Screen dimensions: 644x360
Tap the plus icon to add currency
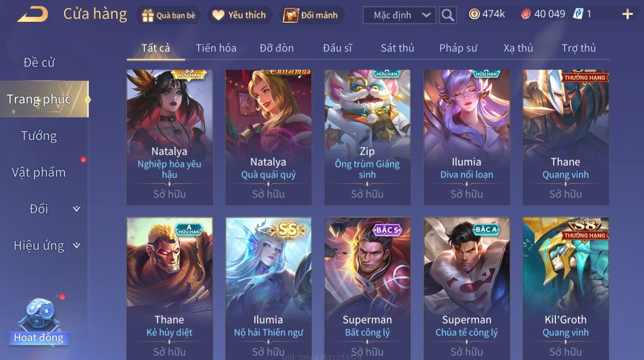(x=627, y=15)
